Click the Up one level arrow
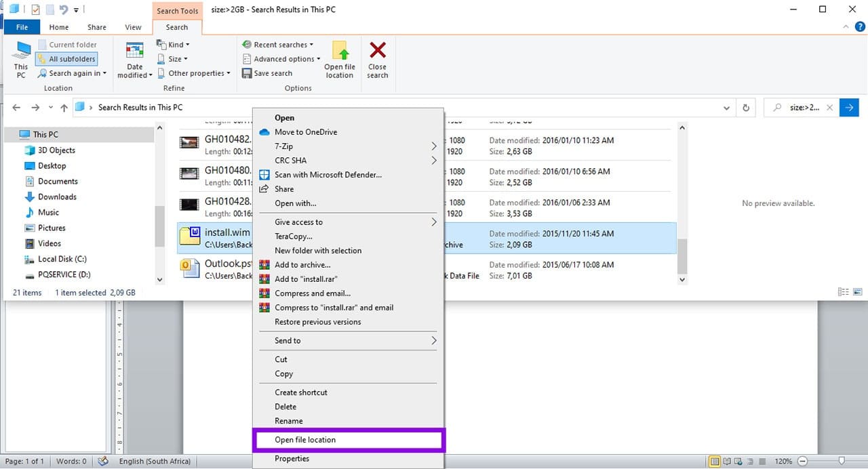 click(64, 108)
